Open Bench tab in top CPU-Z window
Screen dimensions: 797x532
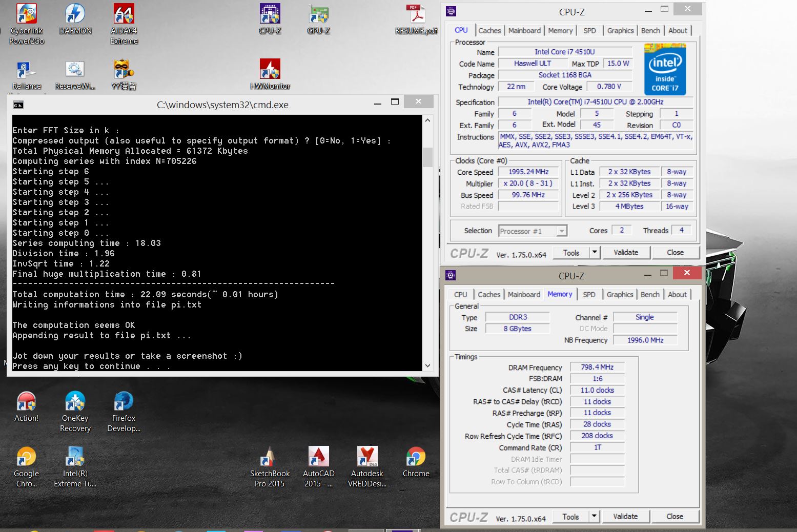(x=650, y=31)
